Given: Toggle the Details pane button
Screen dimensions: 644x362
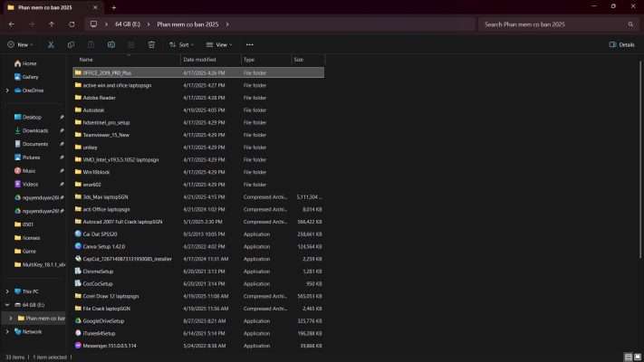Looking at the screenshot, I should [x=621, y=44].
